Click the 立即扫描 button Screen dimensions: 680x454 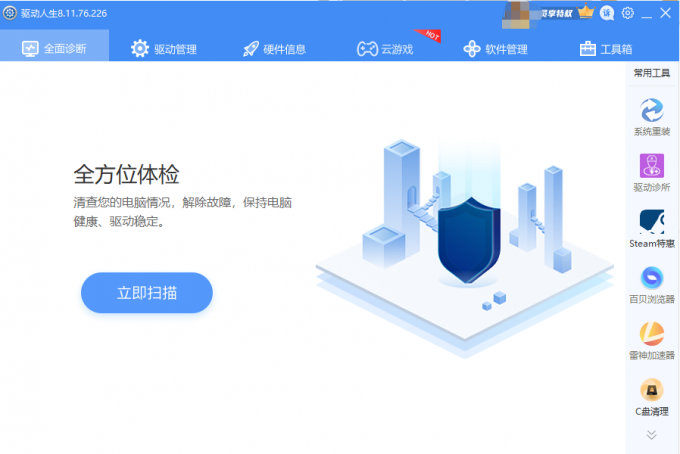click(147, 293)
